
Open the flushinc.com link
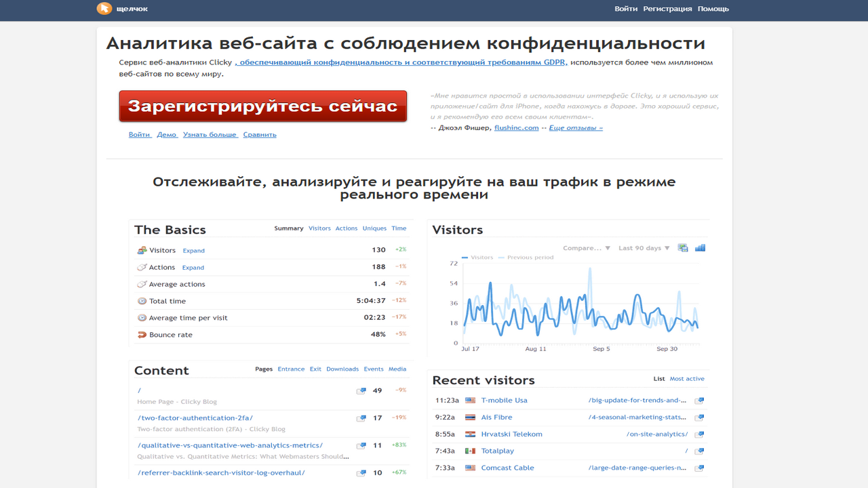516,127
